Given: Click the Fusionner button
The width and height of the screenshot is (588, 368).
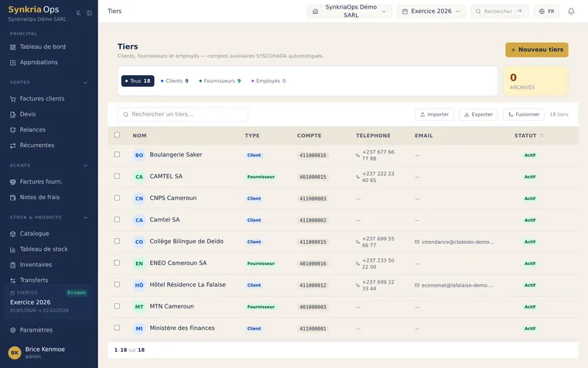Looking at the screenshot, I should 524,115.
